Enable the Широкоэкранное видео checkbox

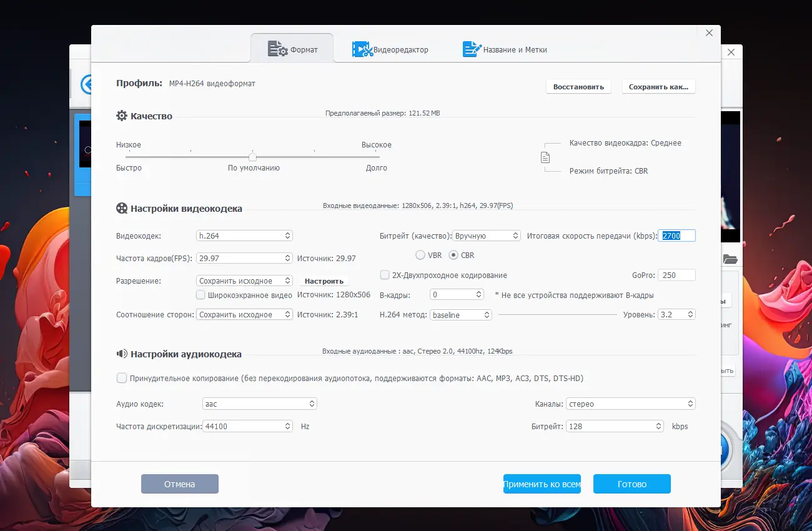[x=201, y=295]
